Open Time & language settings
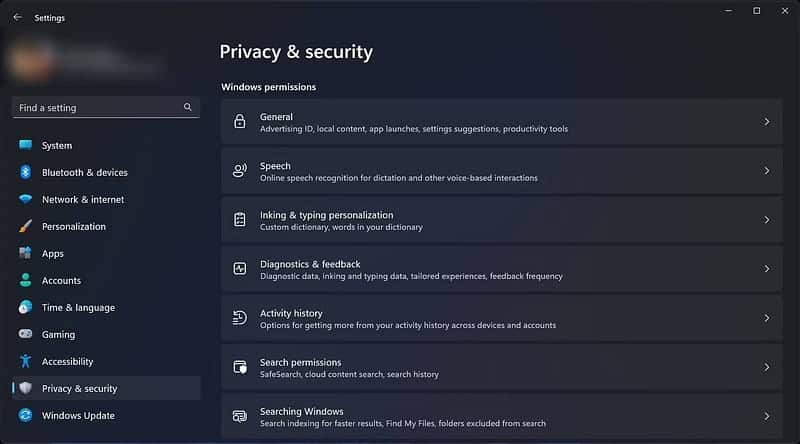 tap(106, 308)
